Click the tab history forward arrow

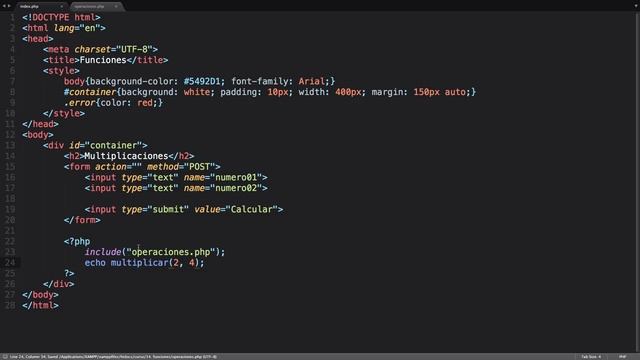point(9,6)
